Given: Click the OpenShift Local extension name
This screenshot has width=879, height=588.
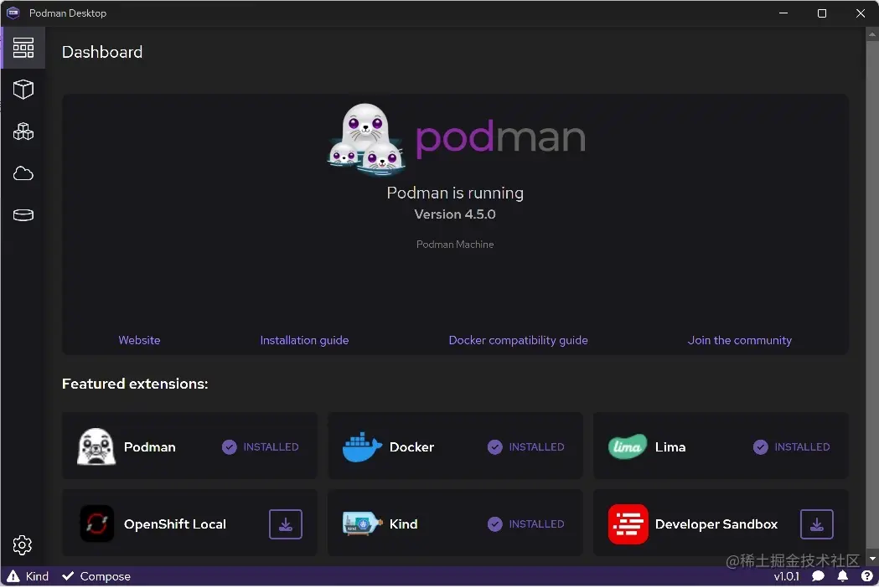Looking at the screenshot, I should click(175, 524).
